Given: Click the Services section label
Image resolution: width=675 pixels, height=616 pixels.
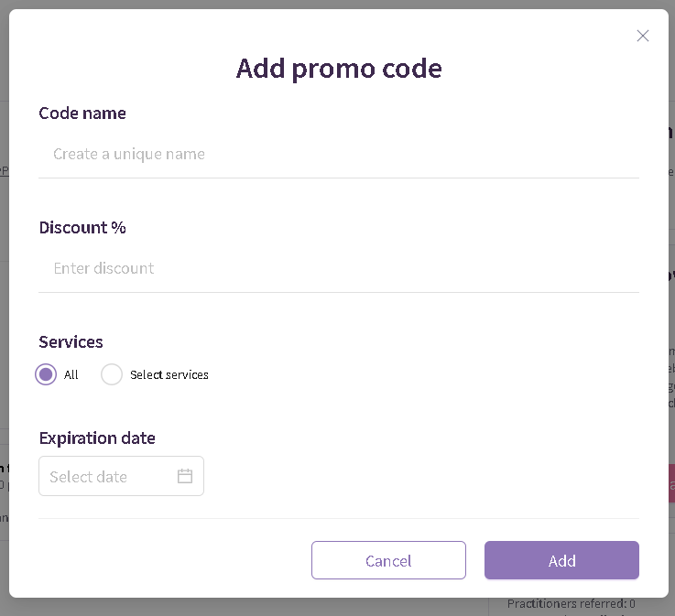Looking at the screenshot, I should (x=71, y=342).
